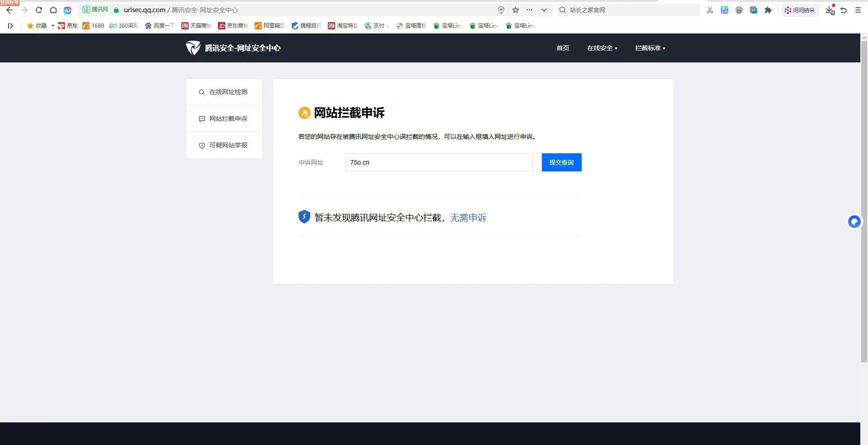
Task: Open the 京东商城 JD bookmark
Action: click(x=233, y=26)
